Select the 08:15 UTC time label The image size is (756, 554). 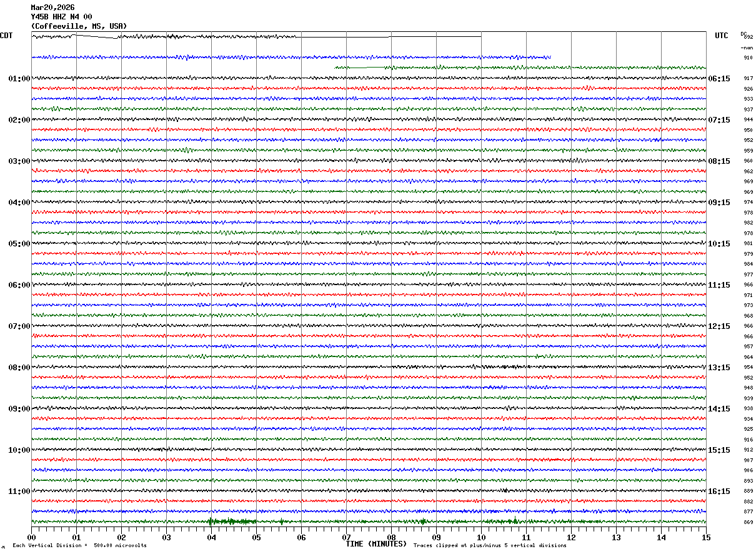pyautogui.click(x=719, y=161)
